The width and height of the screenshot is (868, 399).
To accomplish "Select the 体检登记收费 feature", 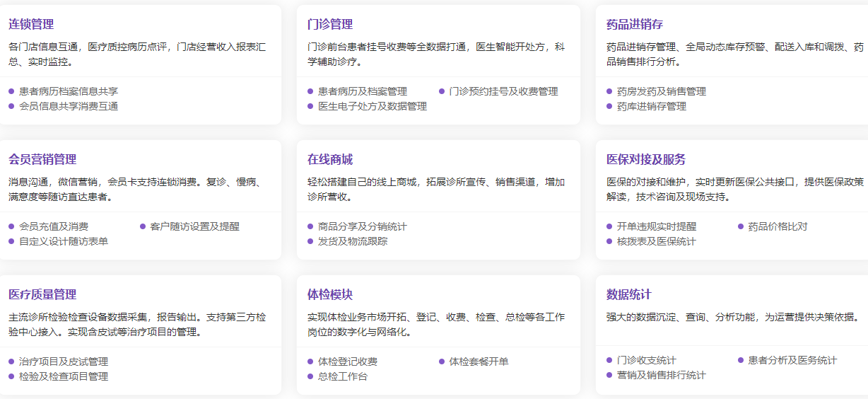I will coord(348,362).
